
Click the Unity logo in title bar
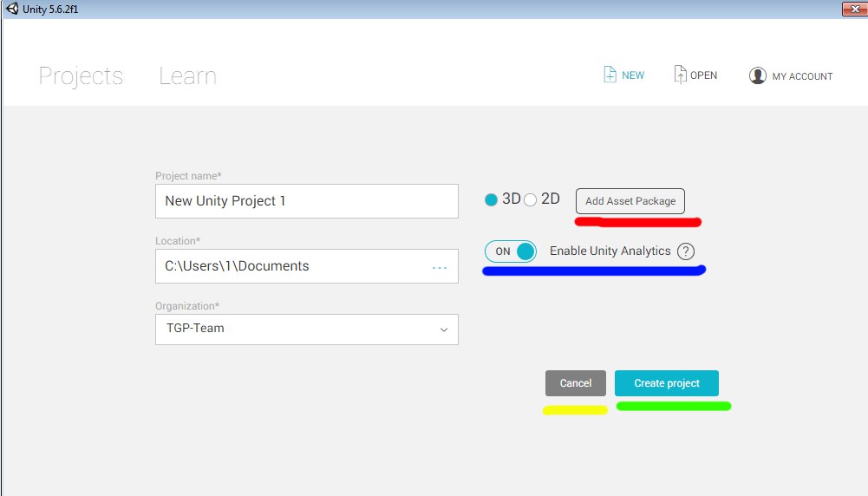pos(12,9)
